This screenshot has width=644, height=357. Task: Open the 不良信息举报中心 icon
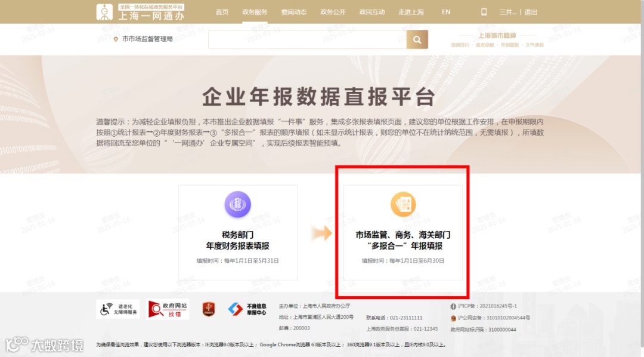[247, 309]
